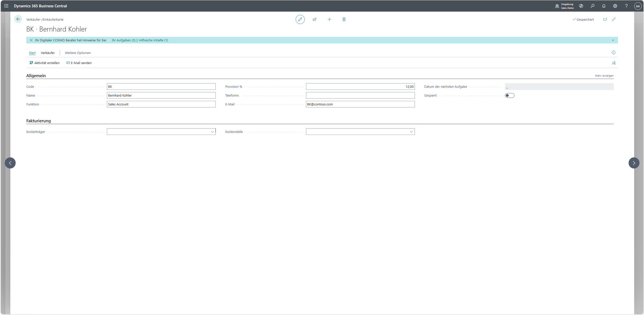Screen dimensions: 644x315
Task: Click the plus icon to create new
Action: tap(329, 19)
